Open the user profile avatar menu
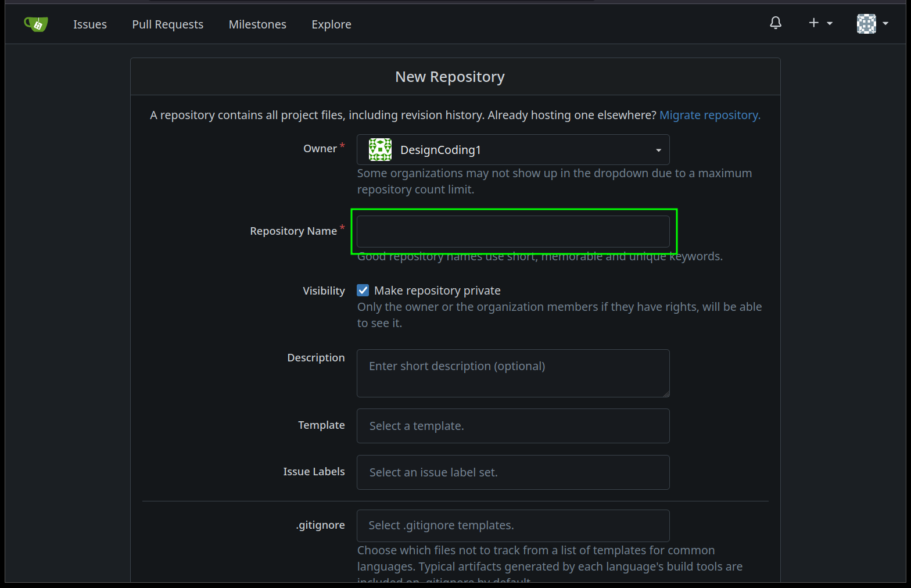911x588 pixels. (x=866, y=24)
